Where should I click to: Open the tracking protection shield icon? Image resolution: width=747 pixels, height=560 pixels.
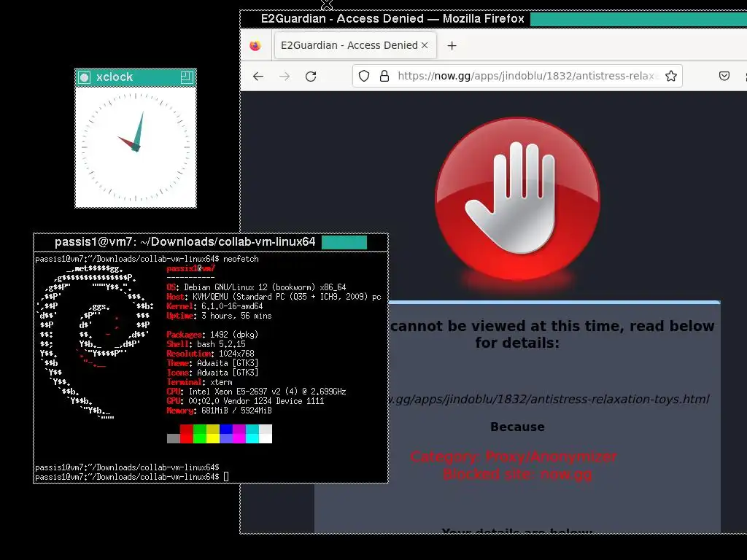coord(364,76)
